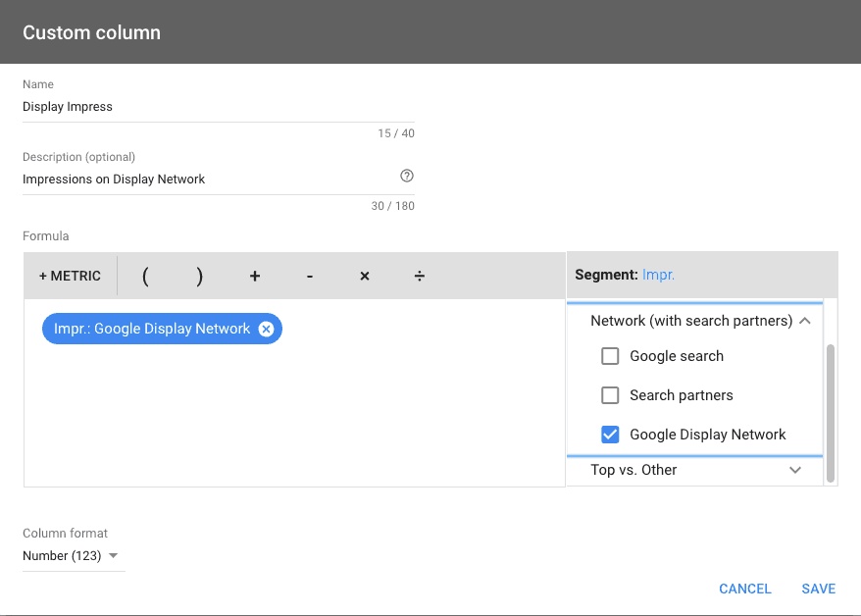Open the description help question mark icon
This screenshot has width=861, height=616.
[x=407, y=176]
